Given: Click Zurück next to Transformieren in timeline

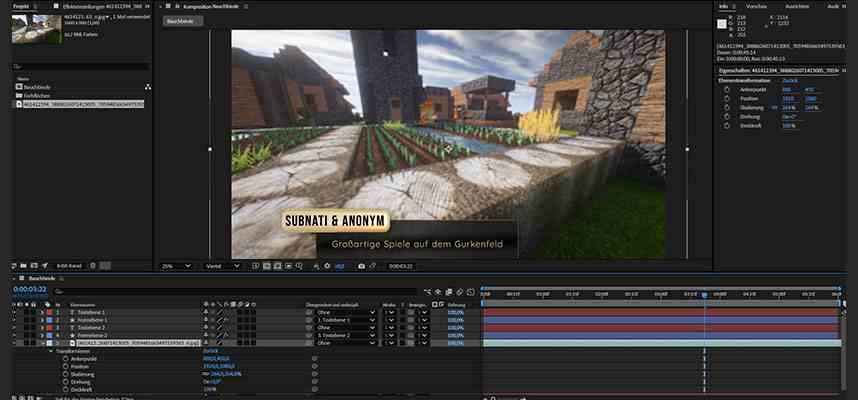Looking at the screenshot, I should pos(211,351).
